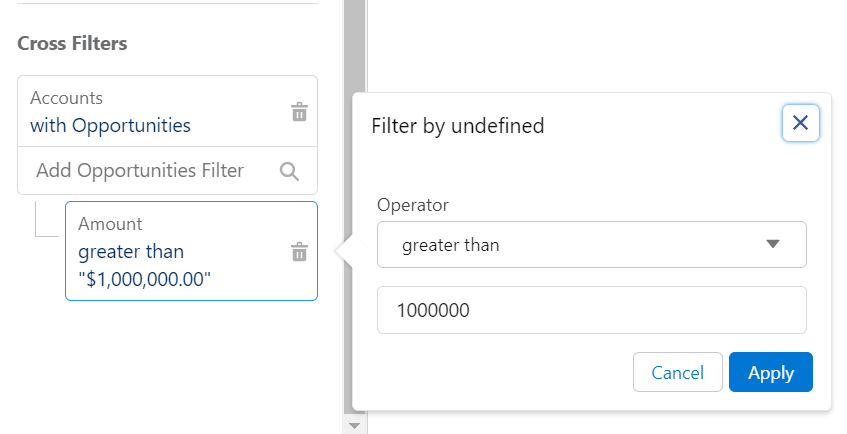Close the Filter by undefined popup
This screenshot has width=847, height=434.
(x=801, y=123)
